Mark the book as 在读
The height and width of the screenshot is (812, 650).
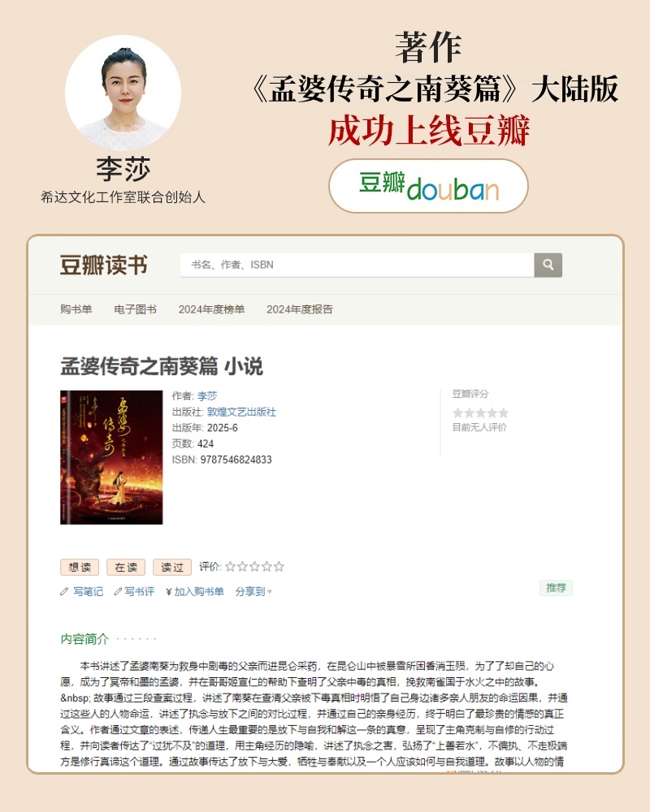pos(126,567)
